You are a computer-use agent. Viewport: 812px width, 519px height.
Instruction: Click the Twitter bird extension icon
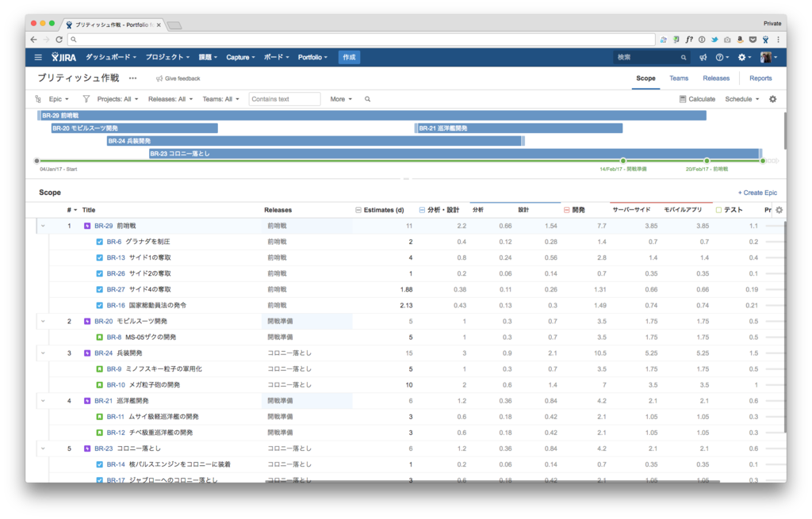click(714, 40)
